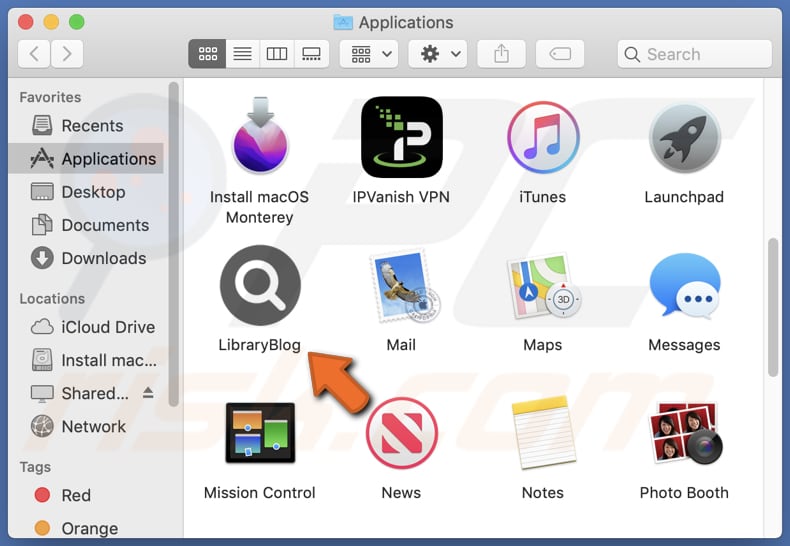Select the Maps app icon
Image resolution: width=790 pixels, height=546 pixels.
click(543, 287)
